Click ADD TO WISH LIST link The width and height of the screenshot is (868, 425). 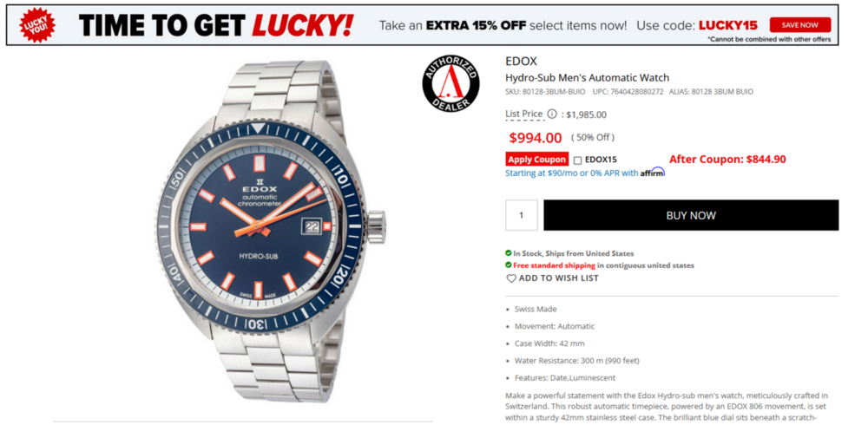[x=558, y=278]
